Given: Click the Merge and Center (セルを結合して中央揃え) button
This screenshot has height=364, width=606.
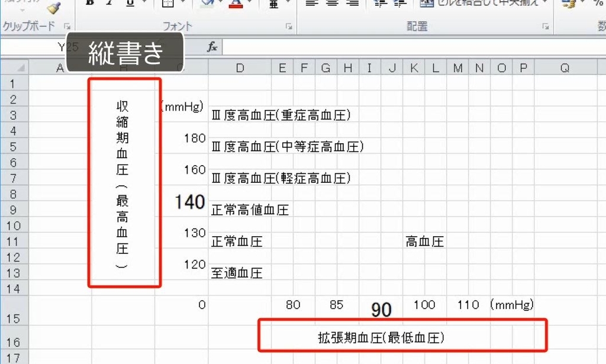Looking at the screenshot, I should pos(479,3).
